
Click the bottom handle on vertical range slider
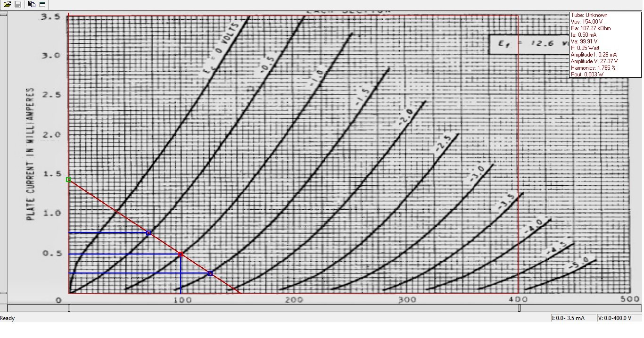(x=3, y=293)
